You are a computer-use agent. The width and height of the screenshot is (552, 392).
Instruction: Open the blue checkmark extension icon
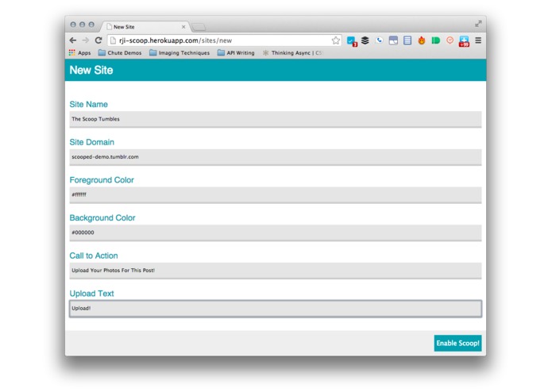(352, 41)
